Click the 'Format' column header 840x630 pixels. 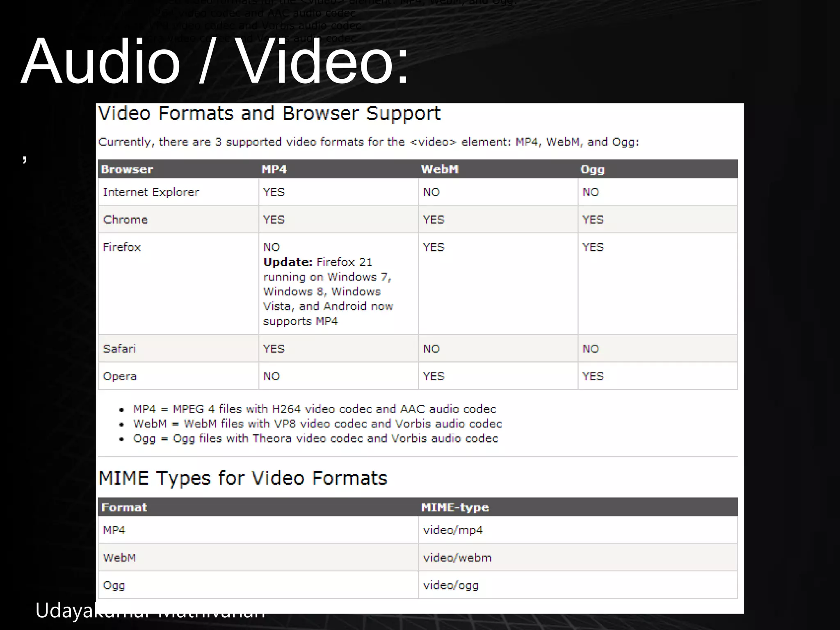(x=124, y=507)
